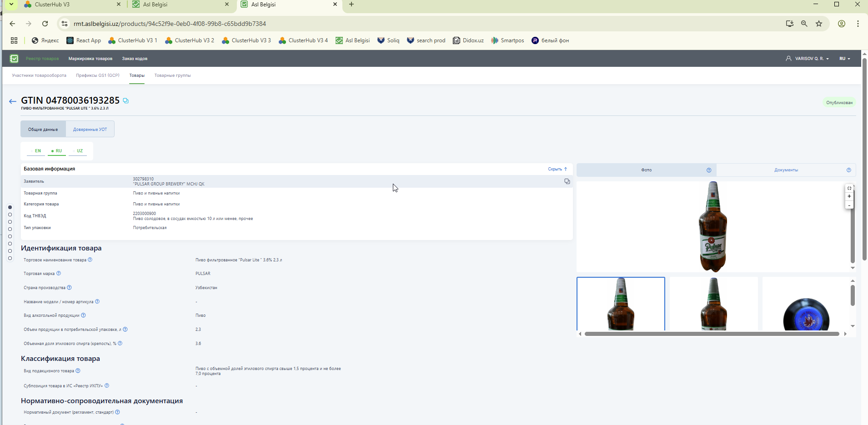
Task: Open Маркировка товаров in the top menu
Action: tap(90, 59)
